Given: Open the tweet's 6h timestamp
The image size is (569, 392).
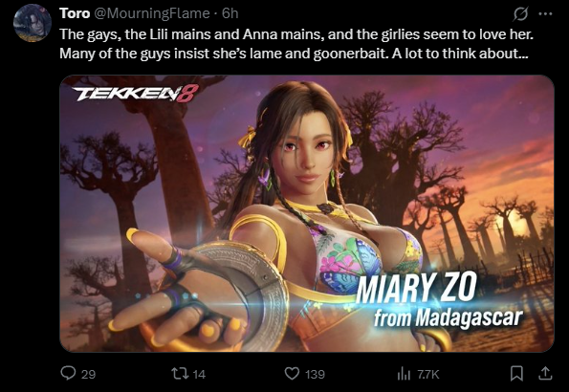Looking at the screenshot, I should pos(230,13).
